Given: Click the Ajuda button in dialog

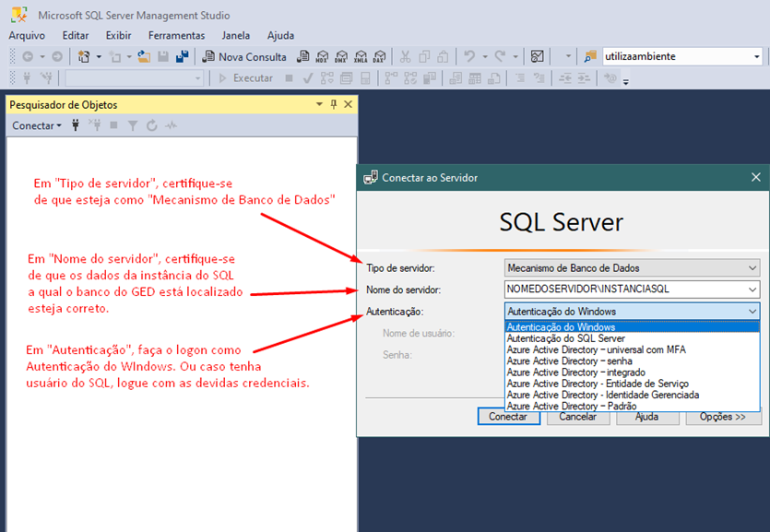Looking at the screenshot, I should click(x=647, y=418).
